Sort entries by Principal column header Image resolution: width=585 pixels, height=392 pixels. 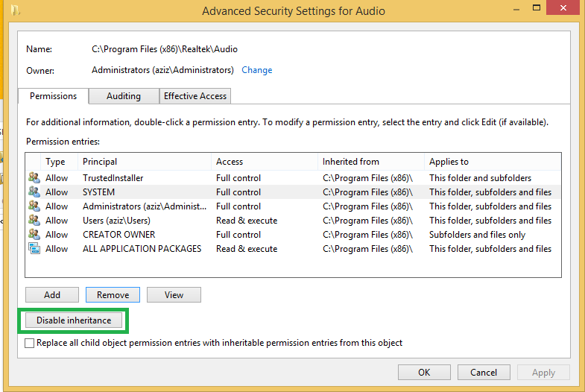click(100, 162)
